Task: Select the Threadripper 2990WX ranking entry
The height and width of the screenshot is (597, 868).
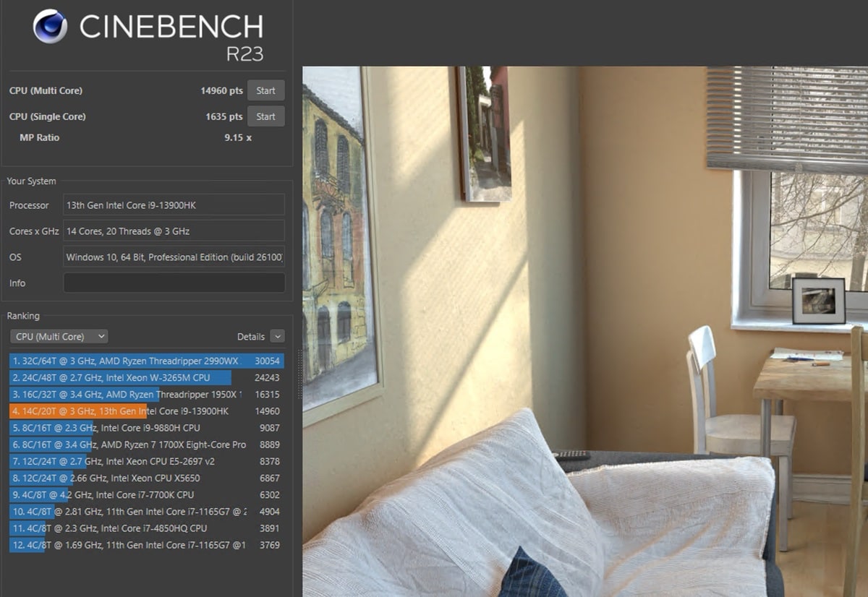Action: tap(145, 361)
